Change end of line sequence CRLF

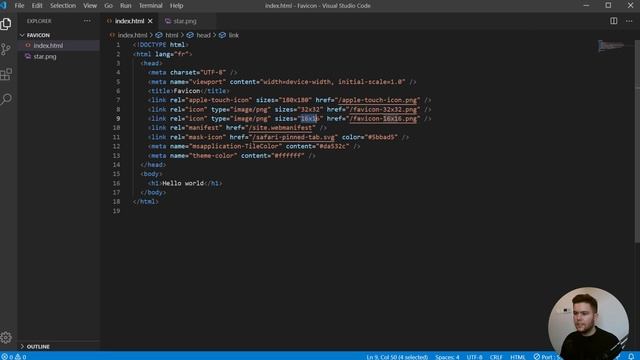coord(496,357)
